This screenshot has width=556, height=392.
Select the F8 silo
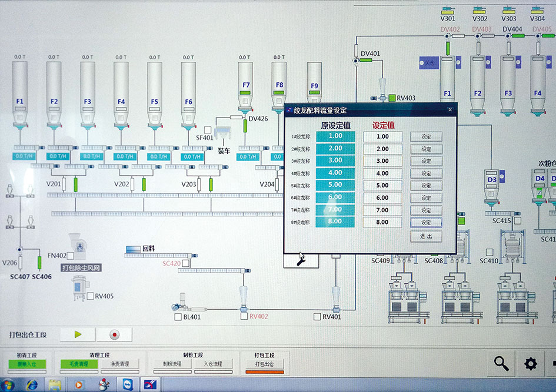click(279, 87)
